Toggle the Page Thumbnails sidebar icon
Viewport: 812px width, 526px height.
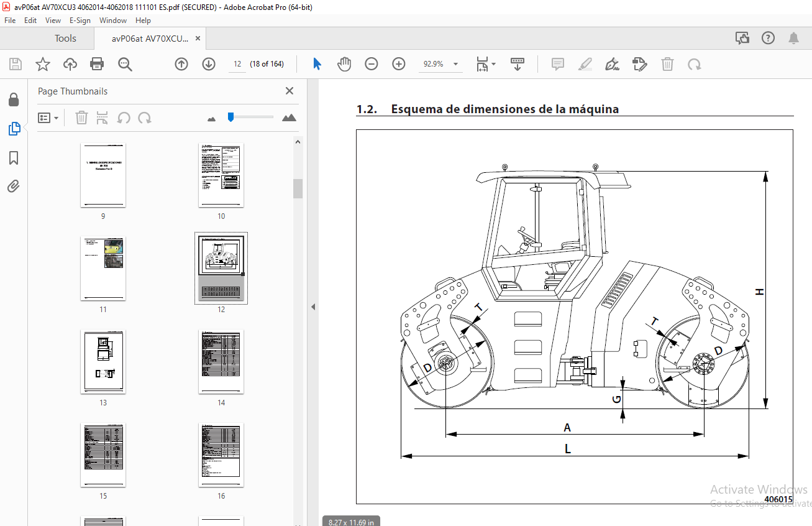(x=14, y=129)
